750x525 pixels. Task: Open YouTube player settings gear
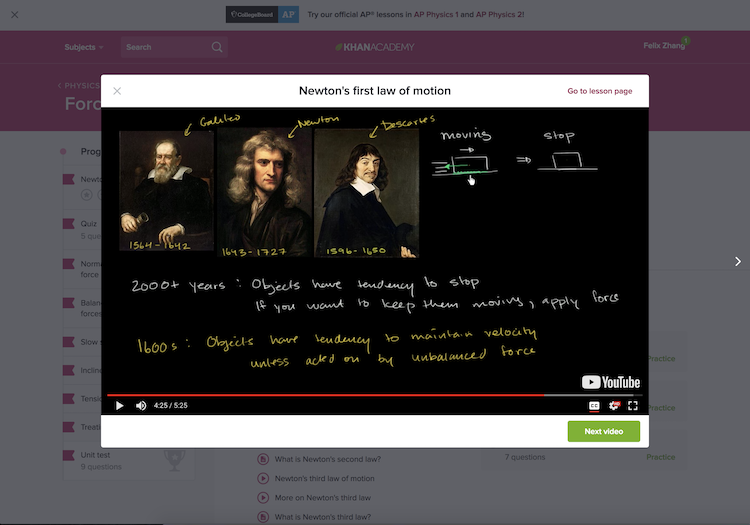coord(614,406)
